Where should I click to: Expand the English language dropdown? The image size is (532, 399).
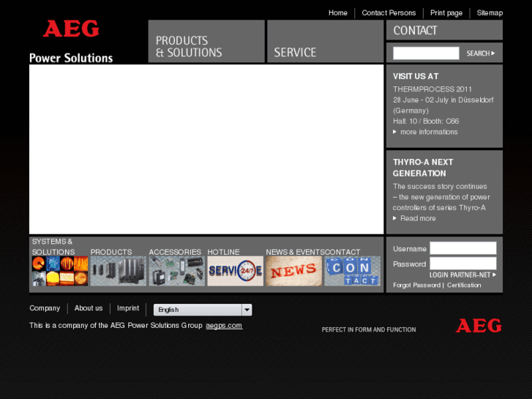point(203,310)
